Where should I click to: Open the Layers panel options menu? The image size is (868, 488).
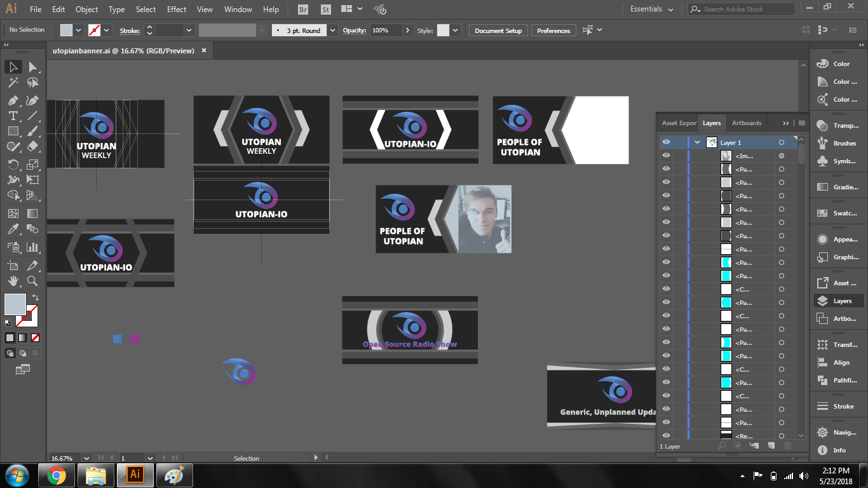802,123
